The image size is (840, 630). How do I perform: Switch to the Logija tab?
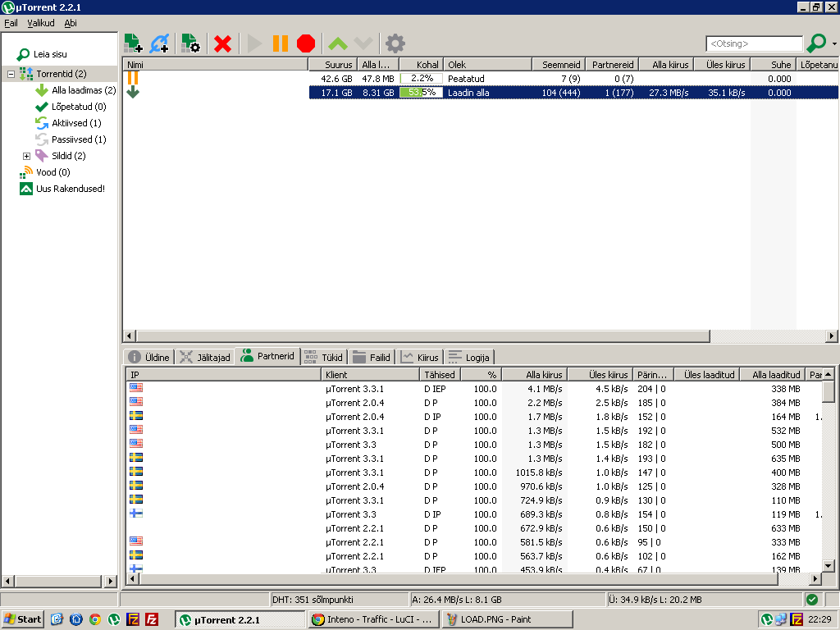[x=469, y=358]
